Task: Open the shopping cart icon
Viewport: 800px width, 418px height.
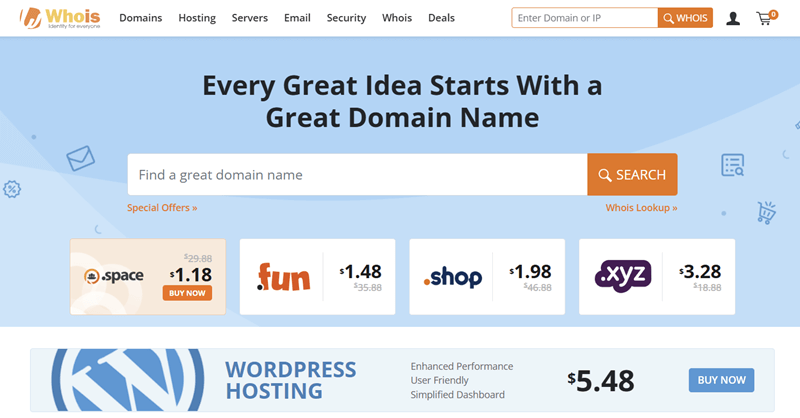Action: 766,18
